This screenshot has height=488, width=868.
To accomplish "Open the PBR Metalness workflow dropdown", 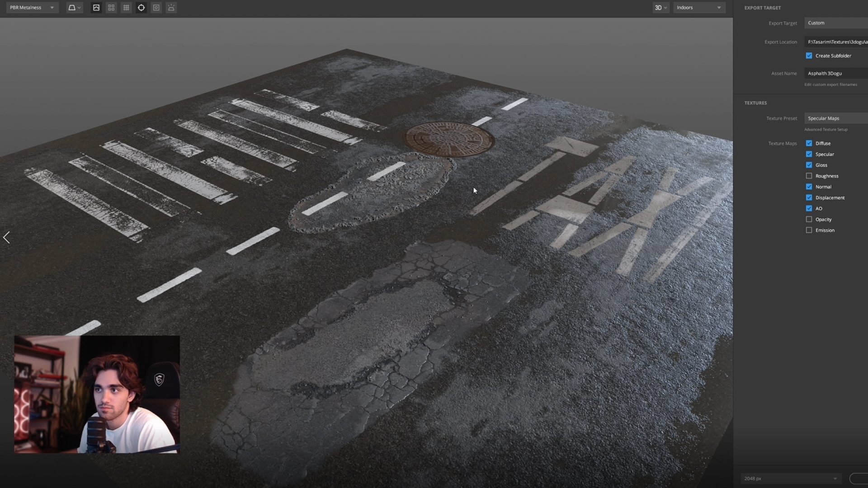I will [x=32, y=8].
